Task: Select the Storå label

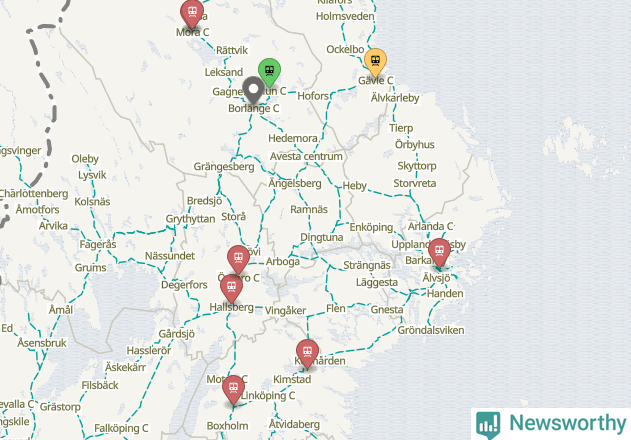Action: (x=233, y=217)
